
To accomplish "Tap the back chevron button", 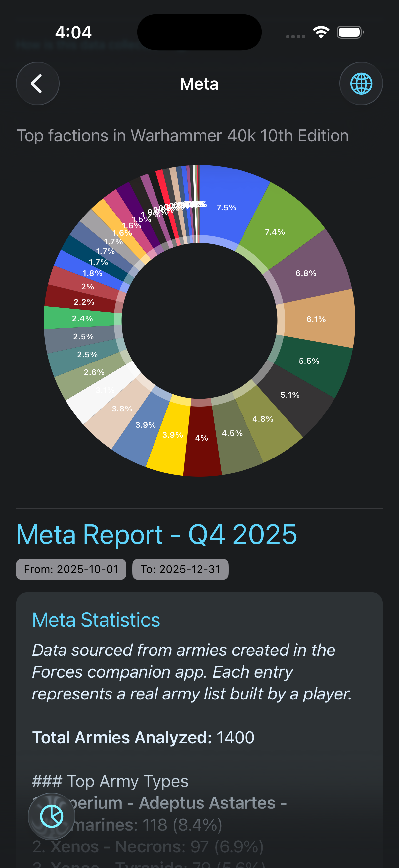I will (x=37, y=83).
